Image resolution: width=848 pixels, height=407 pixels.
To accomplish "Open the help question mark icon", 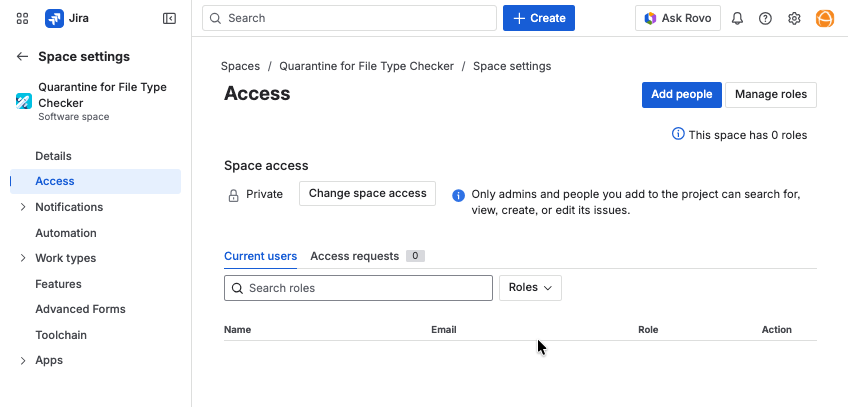I will [x=765, y=18].
